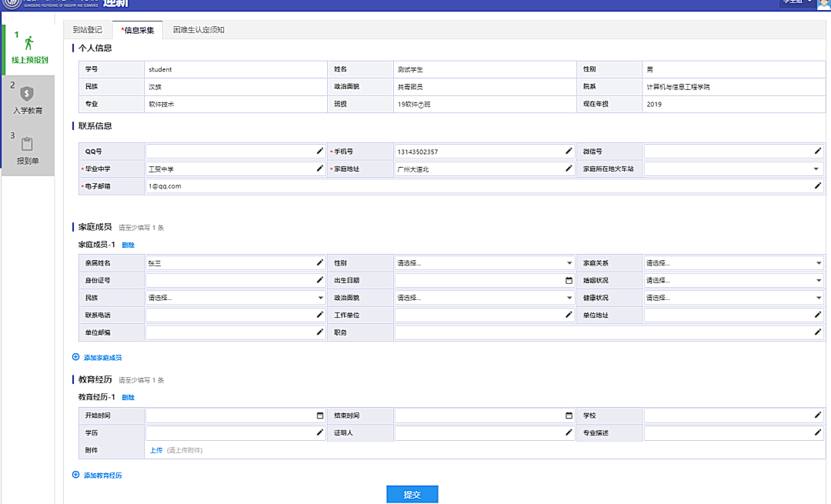This screenshot has width=831, height=504.
Task: Click the 家庭地址 input with 广州大道北
Action: click(485, 169)
